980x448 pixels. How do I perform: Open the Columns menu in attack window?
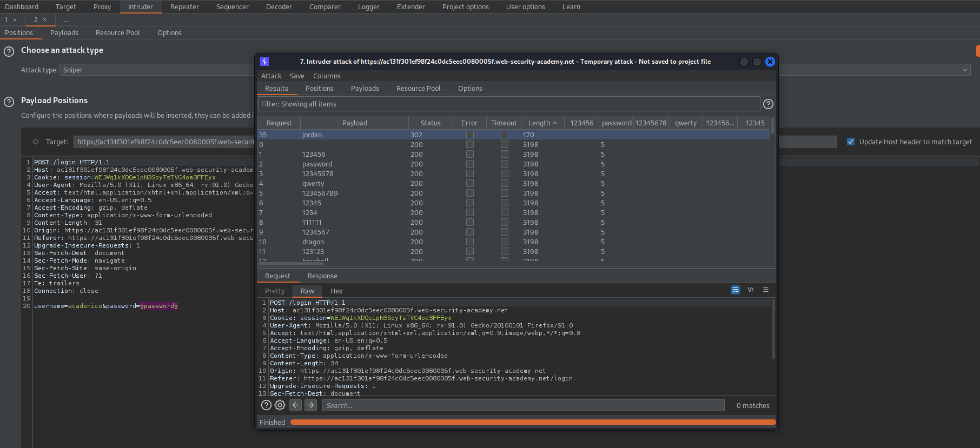coord(327,76)
